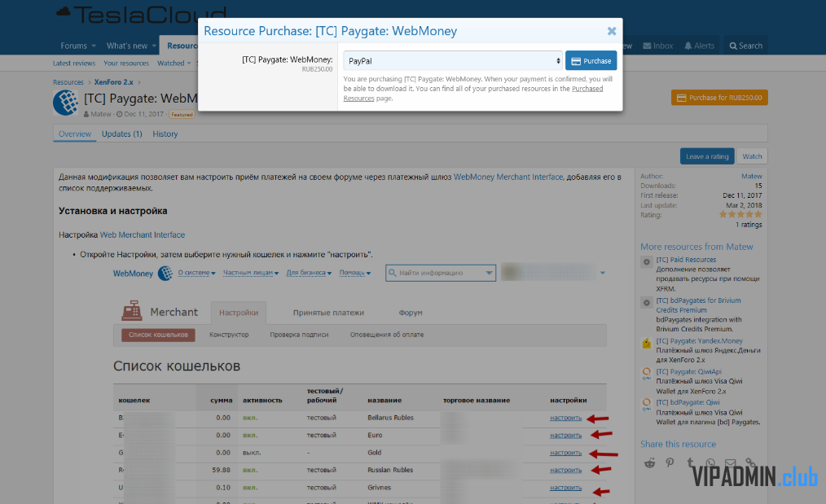This screenshot has height=504, width=826.
Task: Click the Watch button
Action: [752, 156]
